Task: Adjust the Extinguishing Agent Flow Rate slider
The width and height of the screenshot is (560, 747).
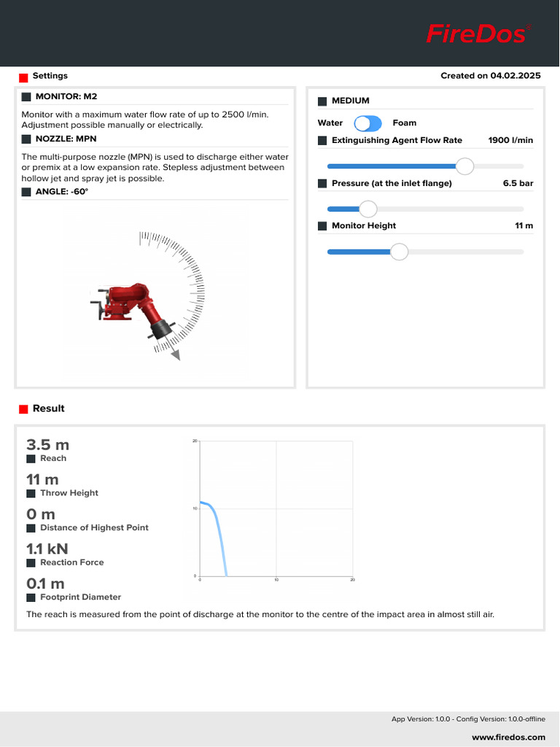Action: [x=464, y=166]
